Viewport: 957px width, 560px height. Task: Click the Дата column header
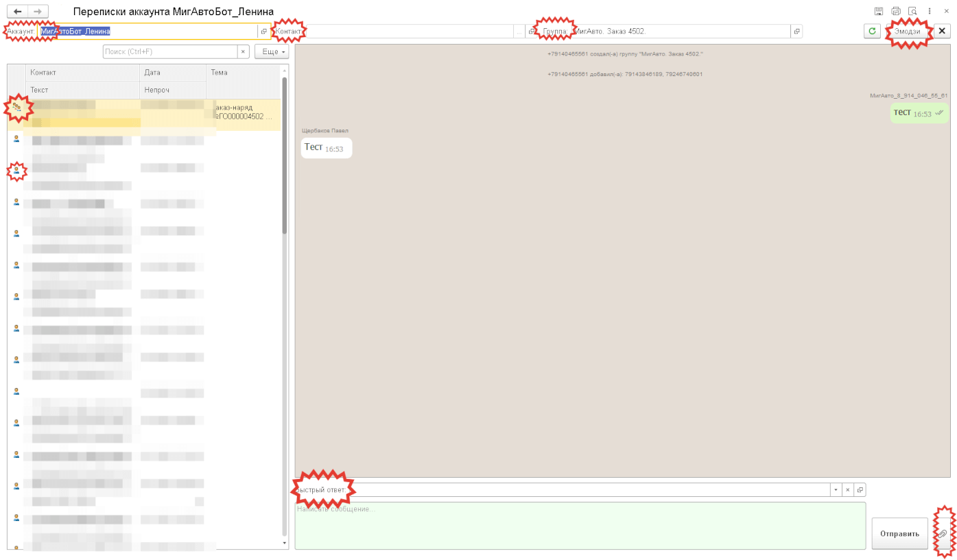(172, 73)
